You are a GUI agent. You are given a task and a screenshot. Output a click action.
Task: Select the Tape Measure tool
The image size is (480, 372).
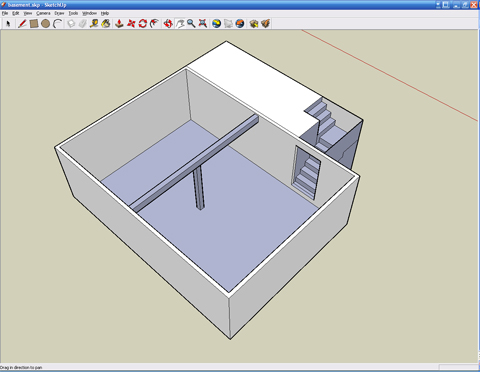[94, 24]
